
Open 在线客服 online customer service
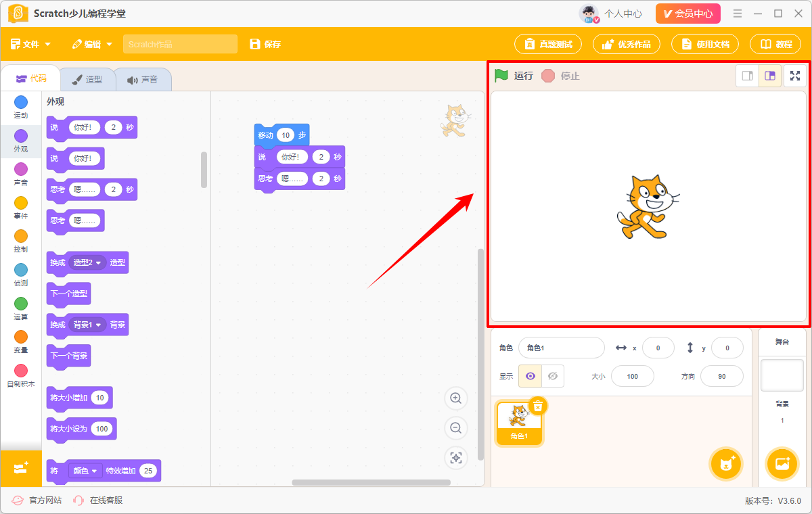[x=97, y=500]
